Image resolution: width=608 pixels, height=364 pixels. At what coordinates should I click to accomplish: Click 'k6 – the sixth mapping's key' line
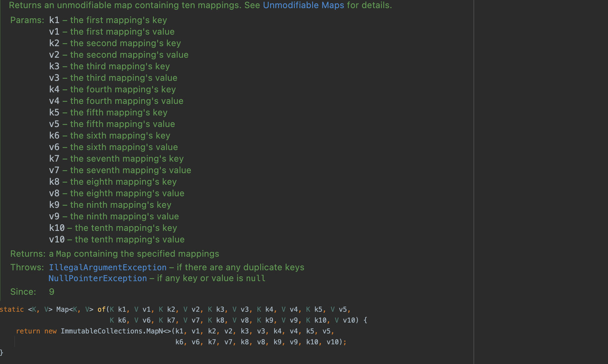click(x=109, y=136)
